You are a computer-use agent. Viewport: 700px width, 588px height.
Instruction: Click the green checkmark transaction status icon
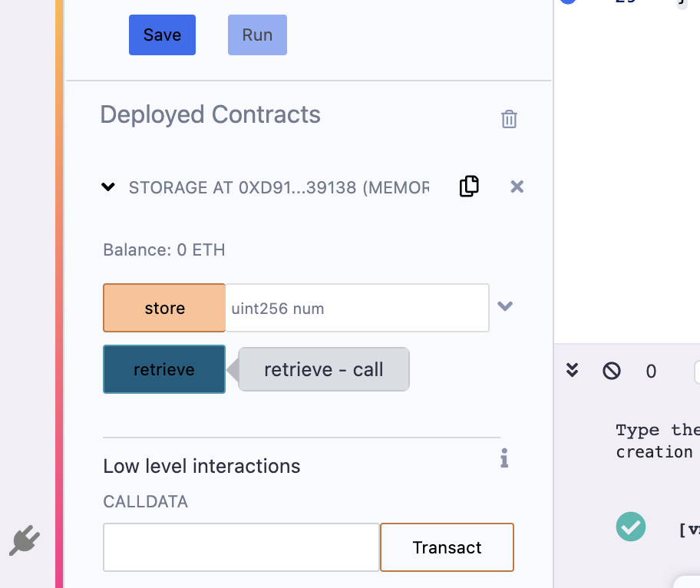631,527
